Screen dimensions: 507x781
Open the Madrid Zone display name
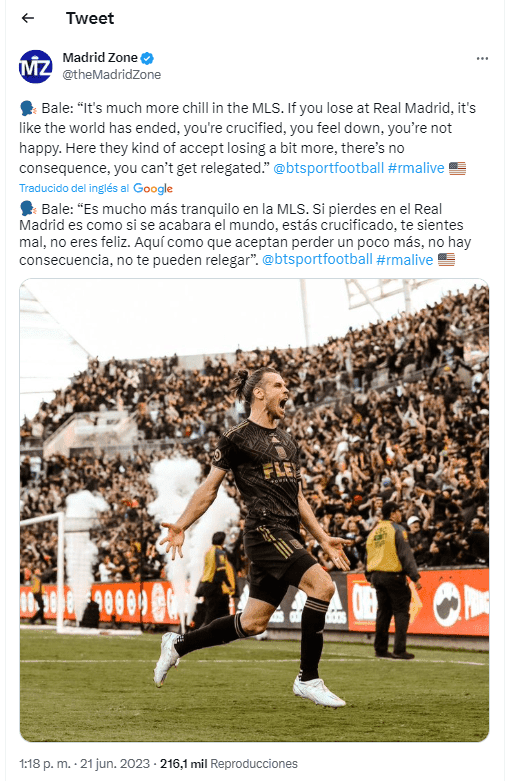tap(100, 58)
